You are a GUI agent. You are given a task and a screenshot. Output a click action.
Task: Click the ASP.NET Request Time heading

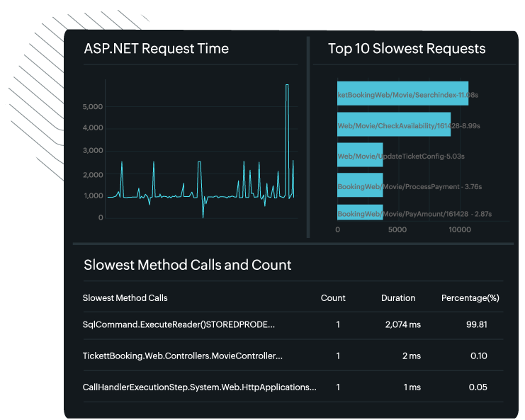[157, 49]
